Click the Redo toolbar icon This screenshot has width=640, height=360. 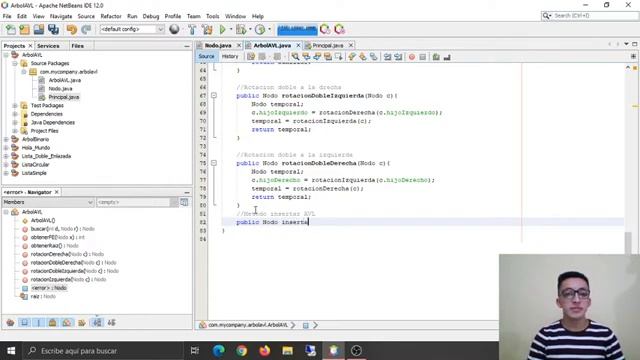click(86, 29)
